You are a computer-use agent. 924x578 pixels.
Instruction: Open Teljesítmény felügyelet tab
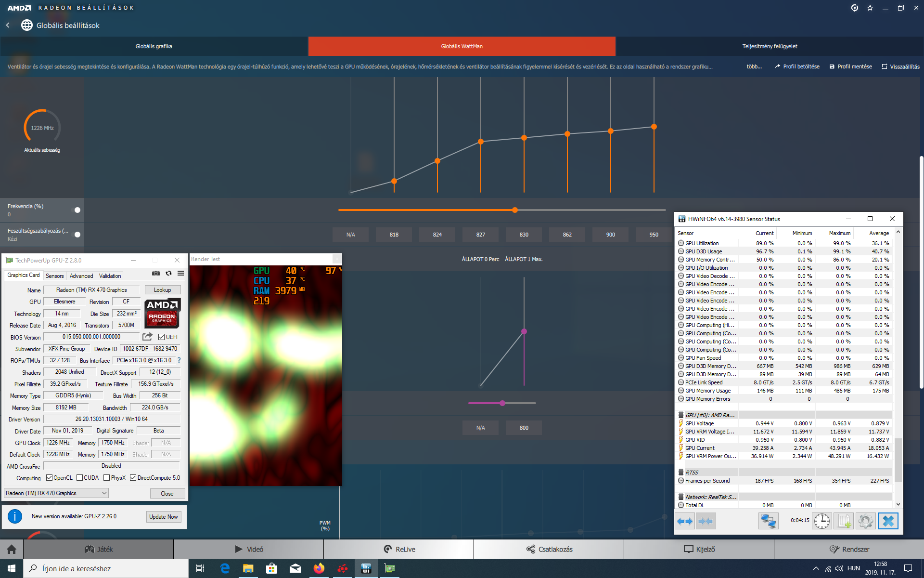point(770,46)
